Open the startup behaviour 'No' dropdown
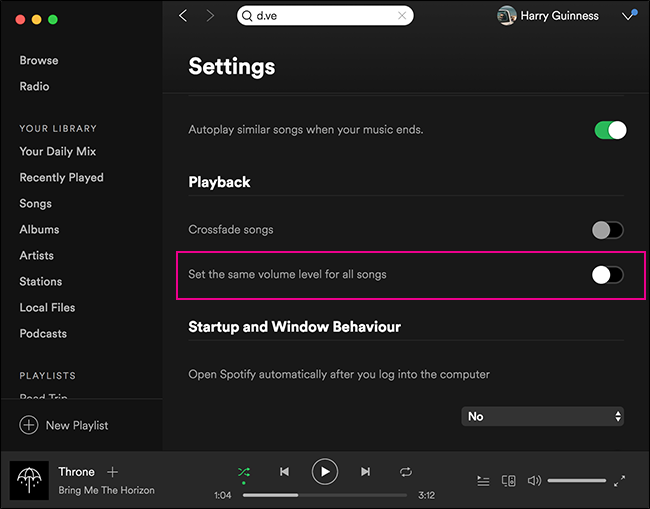The width and height of the screenshot is (650, 509). pos(542,416)
